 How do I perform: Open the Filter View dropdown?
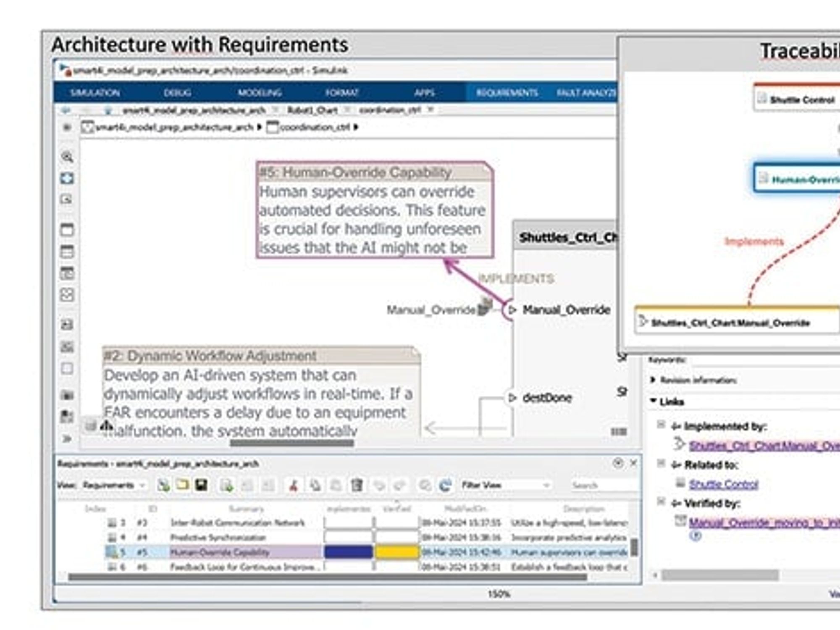pos(506,485)
